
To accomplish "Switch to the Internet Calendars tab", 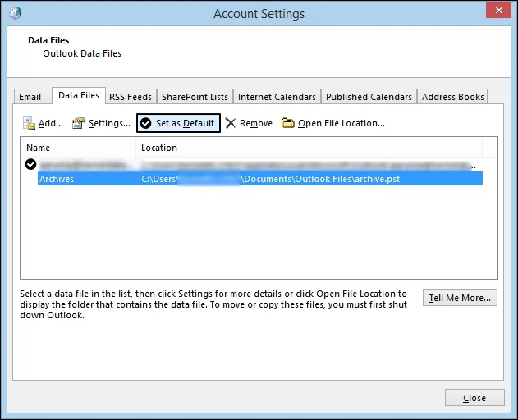I will pos(277,97).
